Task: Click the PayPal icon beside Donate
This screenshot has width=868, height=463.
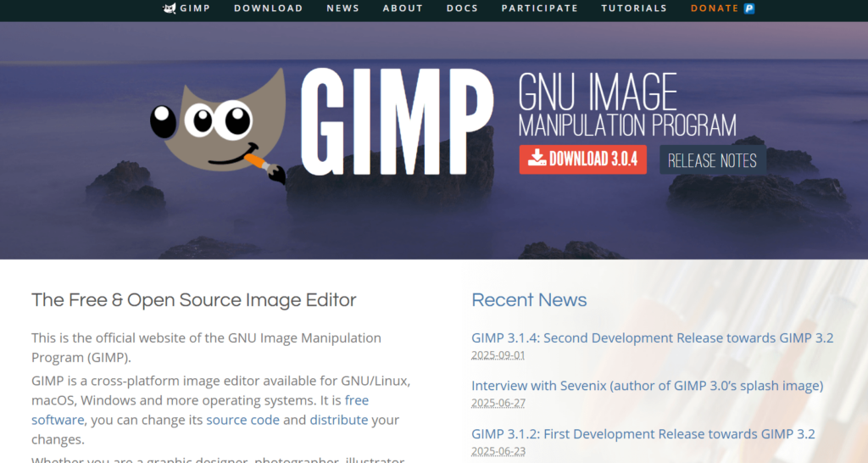Action: point(749,8)
